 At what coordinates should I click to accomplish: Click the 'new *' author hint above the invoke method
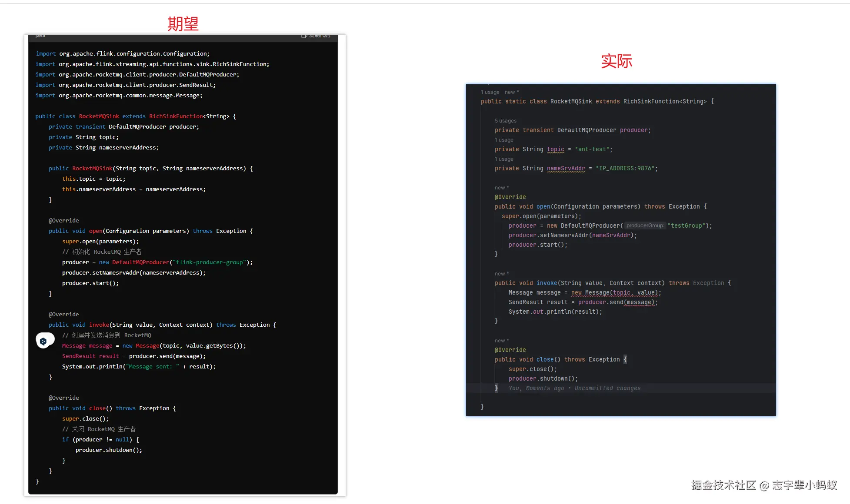[502, 274]
